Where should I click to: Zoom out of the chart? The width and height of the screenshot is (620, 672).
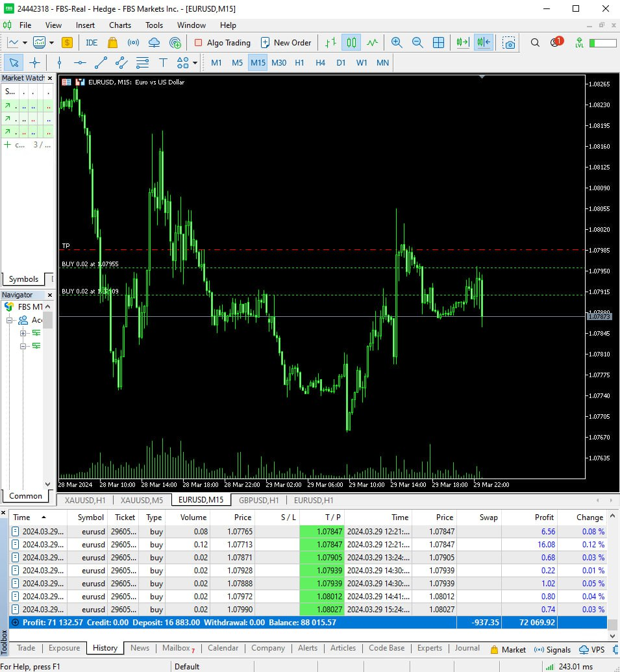point(417,42)
